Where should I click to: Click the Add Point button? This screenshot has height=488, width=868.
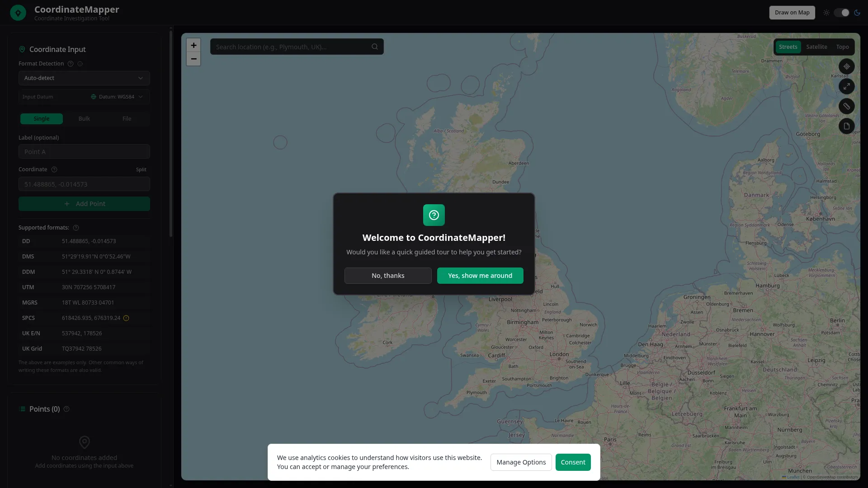[84, 204]
